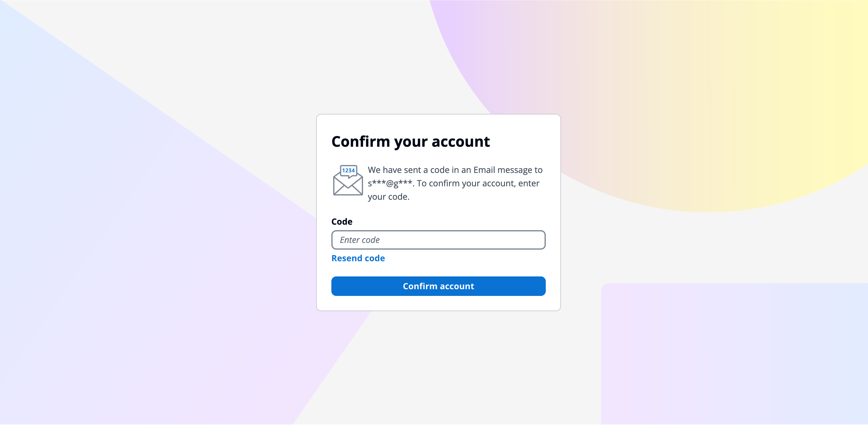868x425 pixels.
Task: Select the Enter code placeholder area
Action: (x=360, y=240)
